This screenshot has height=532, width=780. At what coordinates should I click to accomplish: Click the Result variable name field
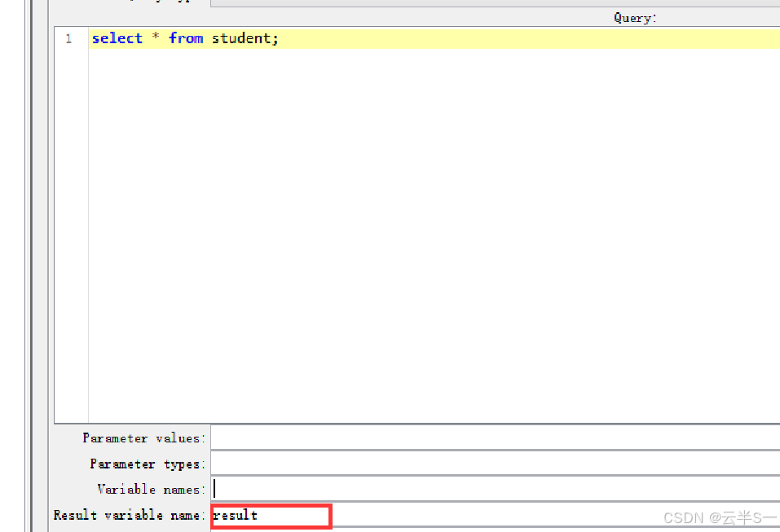click(x=496, y=515)
